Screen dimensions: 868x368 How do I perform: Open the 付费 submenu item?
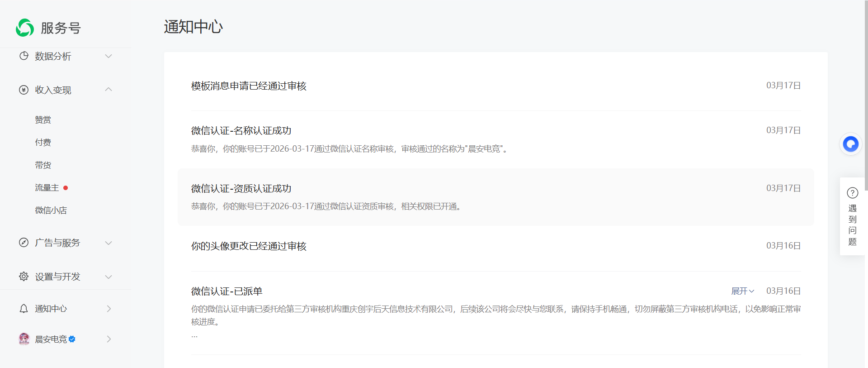pyautogui.click(x=43, y=143)
